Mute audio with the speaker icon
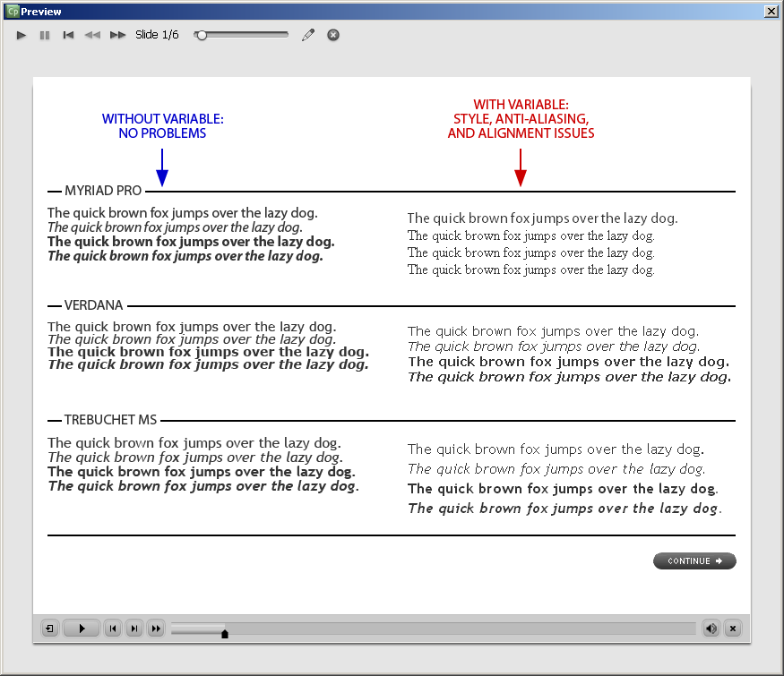The width and height of the screenshot is (784, 676). (x=711, y=629)
